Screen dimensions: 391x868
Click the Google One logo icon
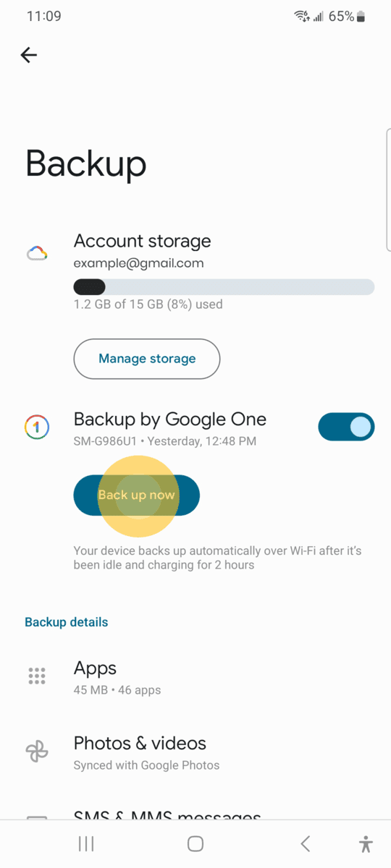pyautogui.click(x=37, y=427)
